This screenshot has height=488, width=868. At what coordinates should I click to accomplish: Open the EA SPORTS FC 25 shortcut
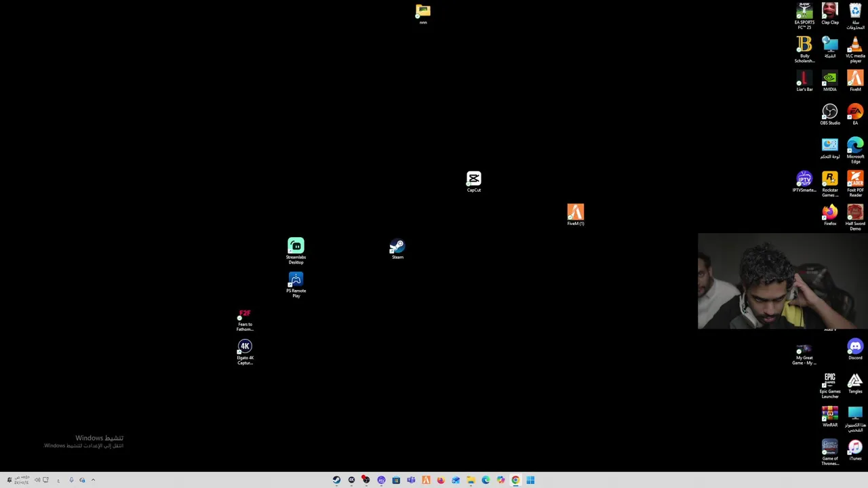(804, 16)
